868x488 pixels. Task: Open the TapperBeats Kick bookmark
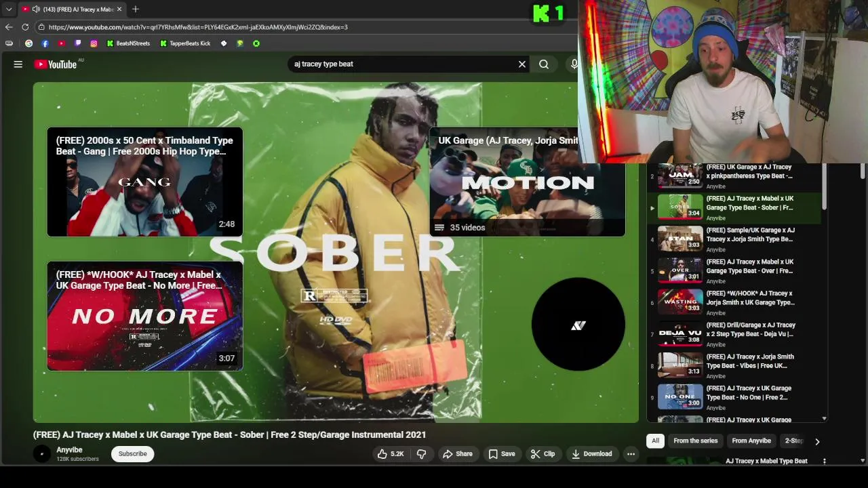pos(185,43)
